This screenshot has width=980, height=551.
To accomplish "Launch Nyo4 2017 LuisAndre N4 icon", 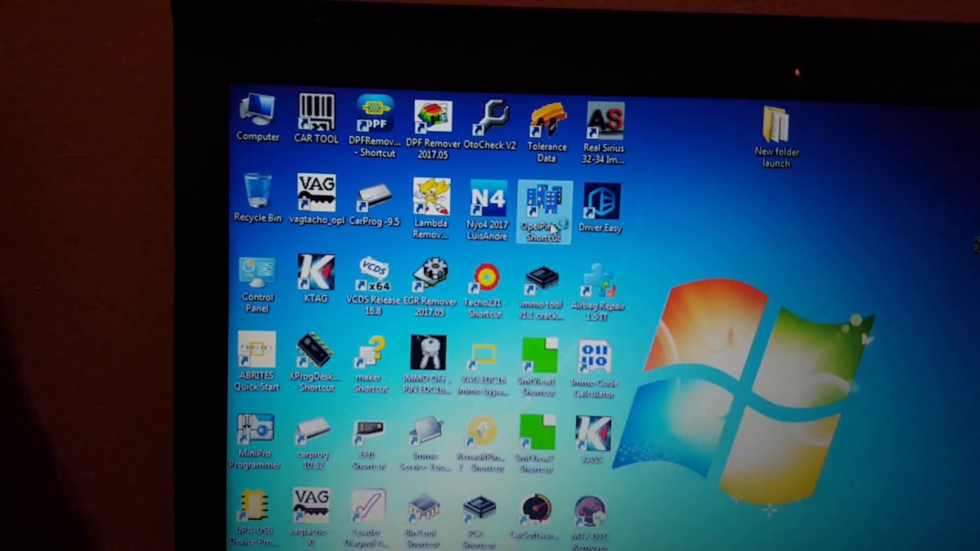I will (x=488, y=210).
